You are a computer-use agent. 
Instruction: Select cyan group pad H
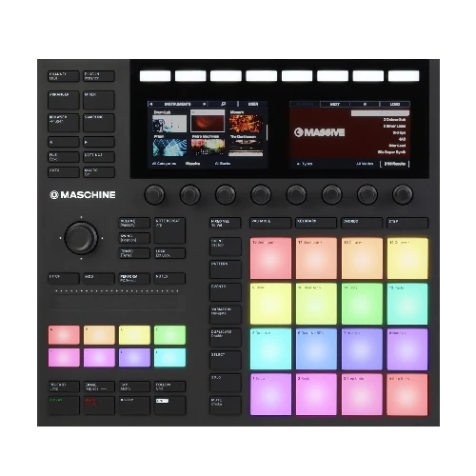click(x=169, y=358)
